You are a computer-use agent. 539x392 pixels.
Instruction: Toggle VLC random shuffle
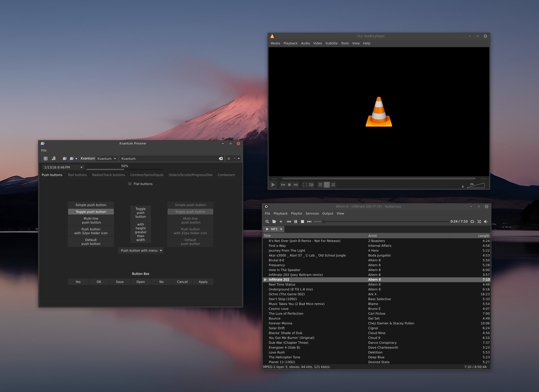pyautogui.click(x=333, y=185)
